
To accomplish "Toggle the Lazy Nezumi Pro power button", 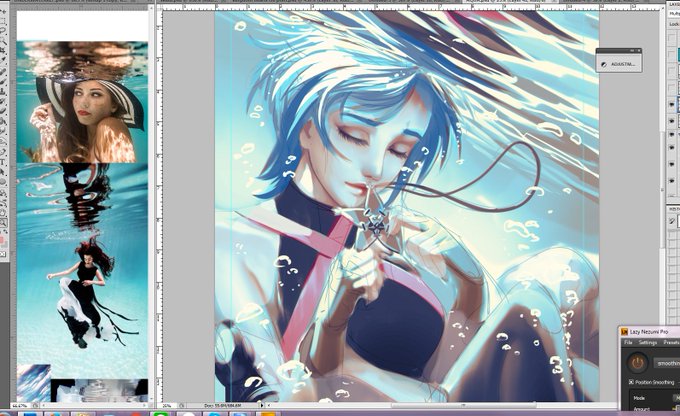I will (x=636, y=363).
